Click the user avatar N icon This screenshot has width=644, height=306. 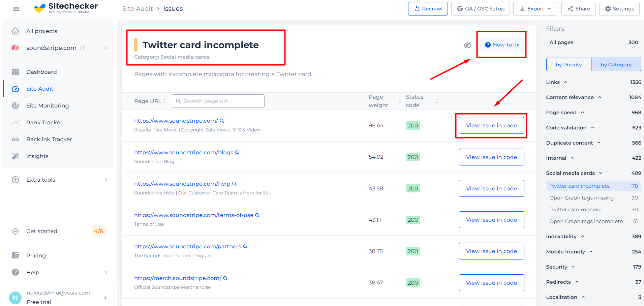[x=15, y=298]
